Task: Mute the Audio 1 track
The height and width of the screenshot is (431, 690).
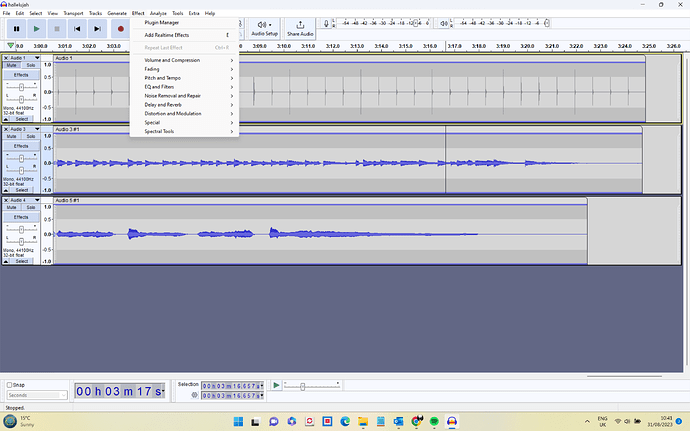Action: click(11, 65)
